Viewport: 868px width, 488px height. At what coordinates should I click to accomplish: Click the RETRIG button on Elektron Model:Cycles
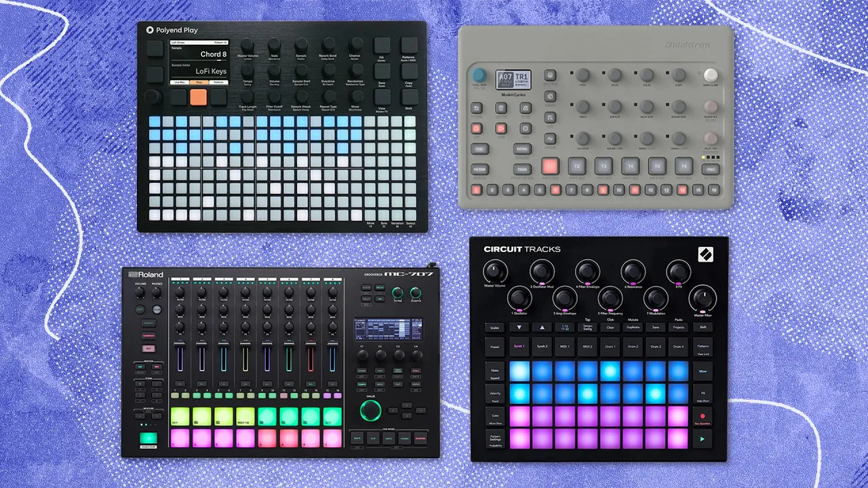point(522,149)
